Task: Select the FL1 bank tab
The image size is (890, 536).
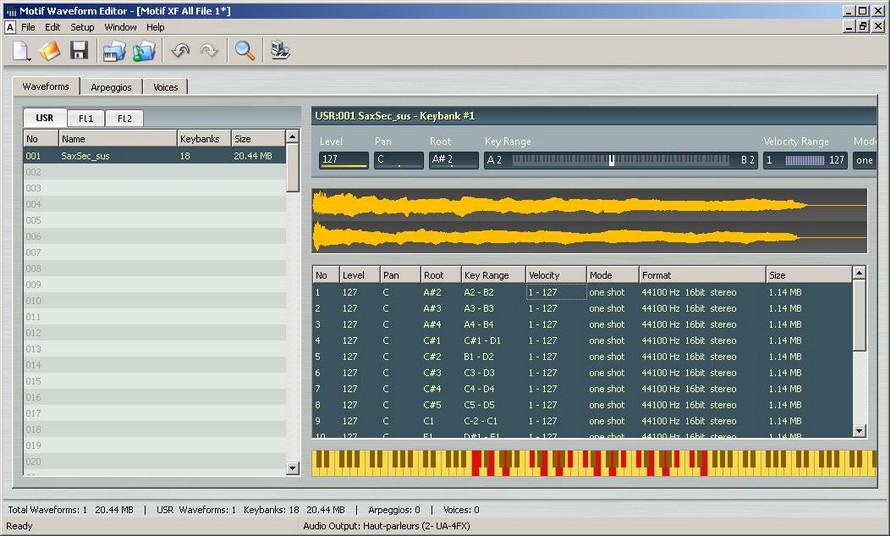Action: tap(86, 118)
